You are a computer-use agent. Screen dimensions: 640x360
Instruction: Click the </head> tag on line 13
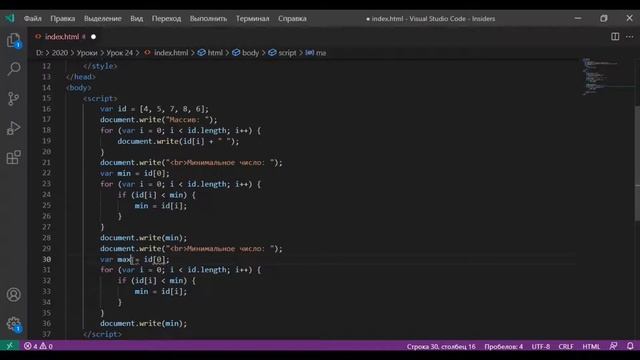81,77
